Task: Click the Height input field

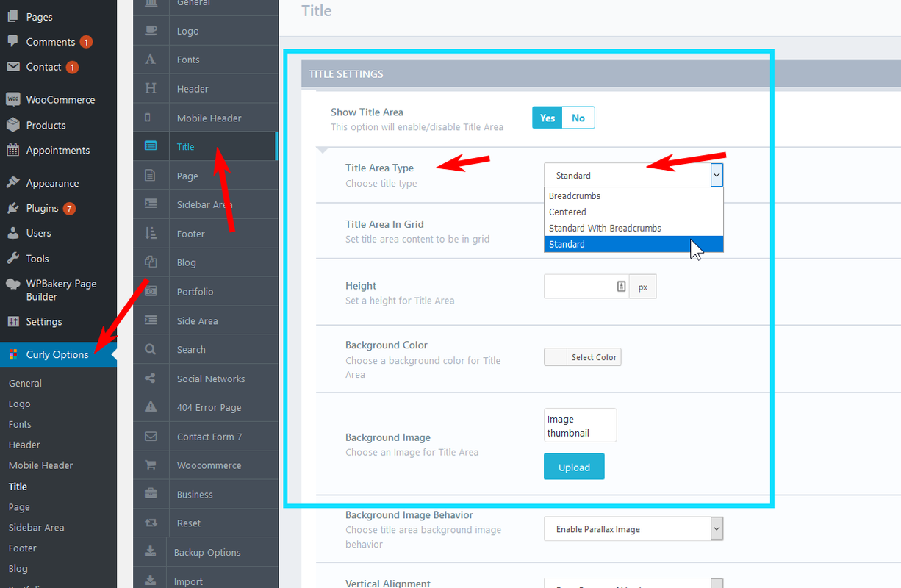Action: (586, 287)
